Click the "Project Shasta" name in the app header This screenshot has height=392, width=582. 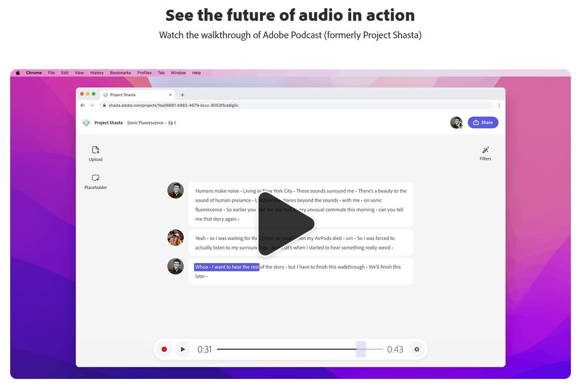109,123
